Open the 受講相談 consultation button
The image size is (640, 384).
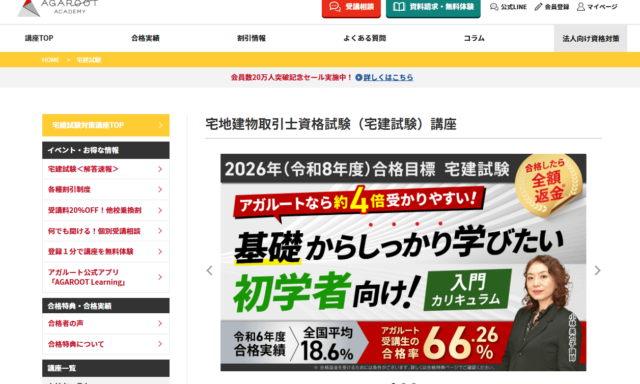351,7
